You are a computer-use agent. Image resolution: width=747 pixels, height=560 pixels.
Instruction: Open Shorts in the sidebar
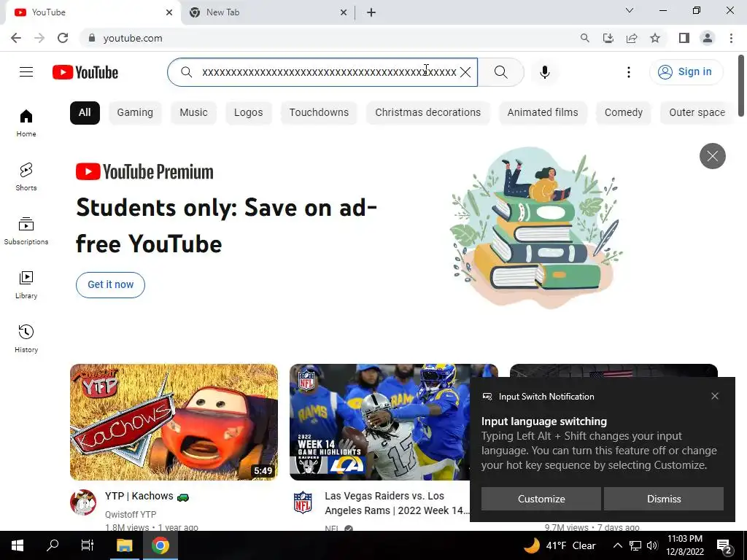click(26, 176)
